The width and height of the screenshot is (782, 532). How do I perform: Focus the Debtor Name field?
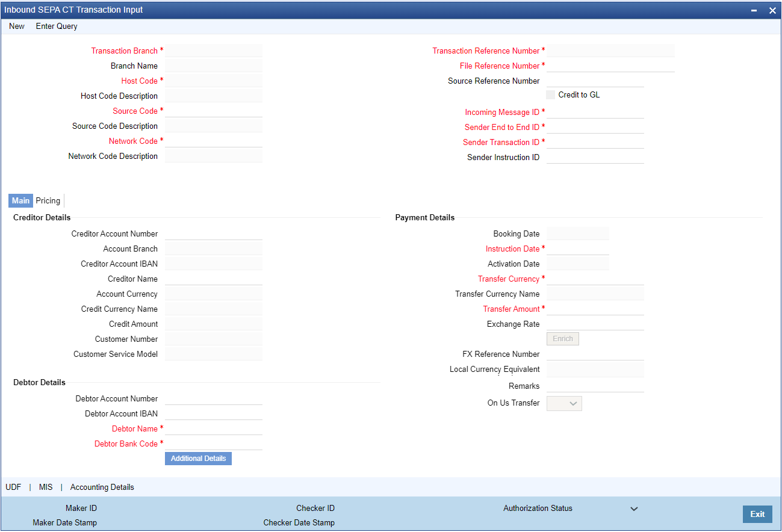(x=214, y=428)
